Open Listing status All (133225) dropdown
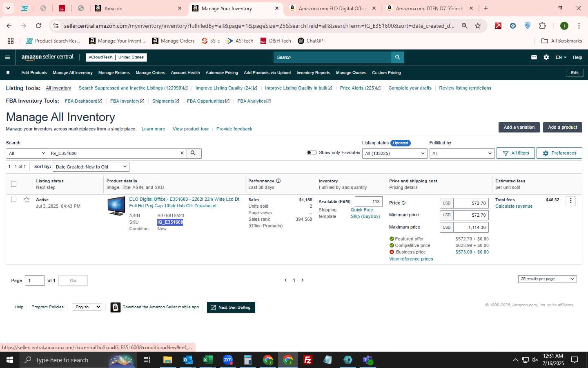The image size is (588, 368). click(395, 153)
